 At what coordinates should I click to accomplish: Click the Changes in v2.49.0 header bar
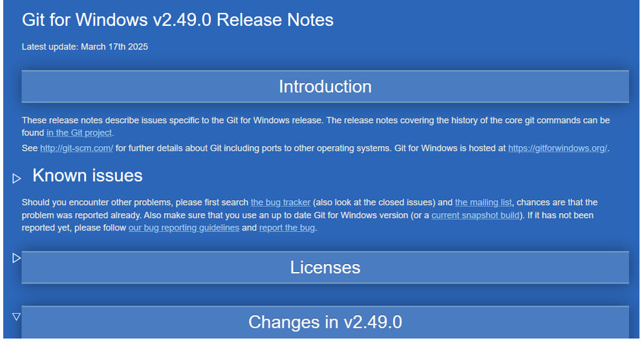click(x=325, y=322)
